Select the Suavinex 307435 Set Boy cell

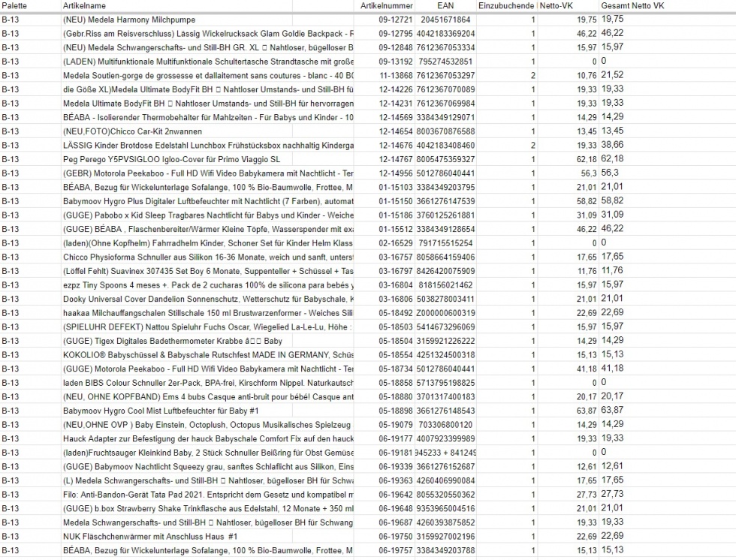point(207,271)
